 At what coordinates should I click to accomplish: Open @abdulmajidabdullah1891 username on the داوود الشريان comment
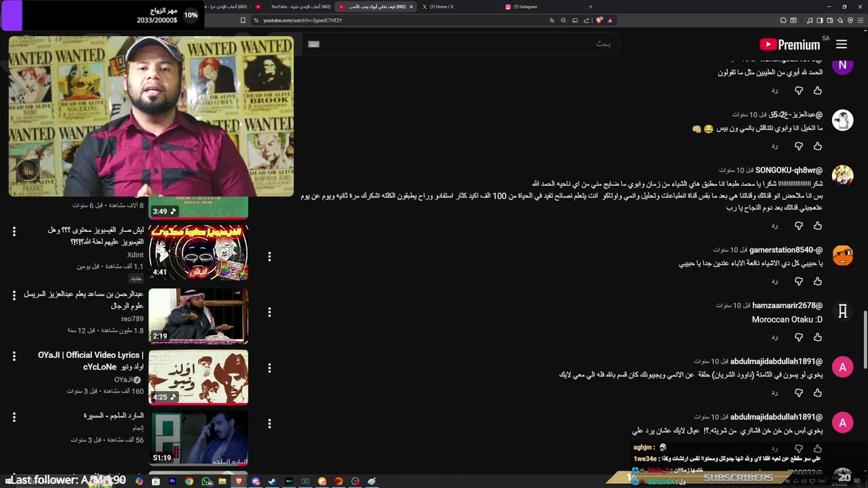point(776,361)
